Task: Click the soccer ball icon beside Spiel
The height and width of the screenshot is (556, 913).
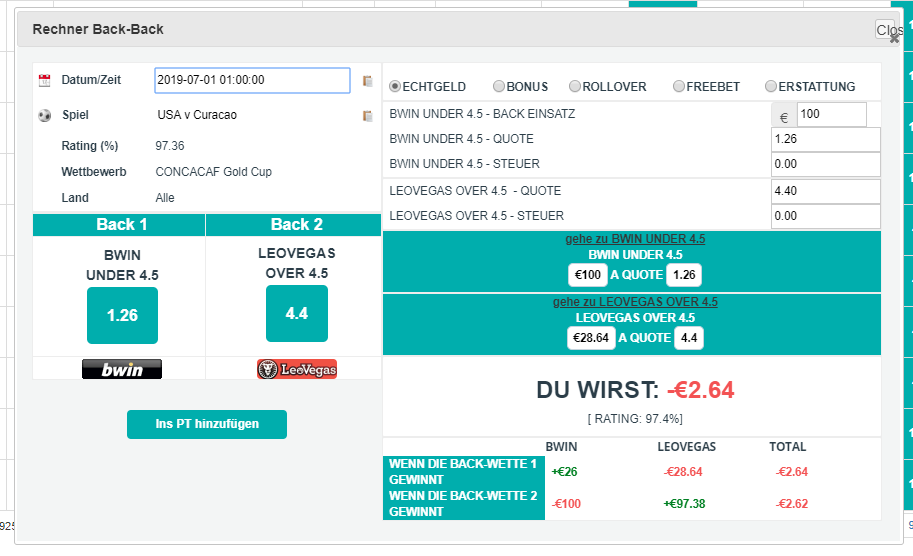Action: (44, 115)
